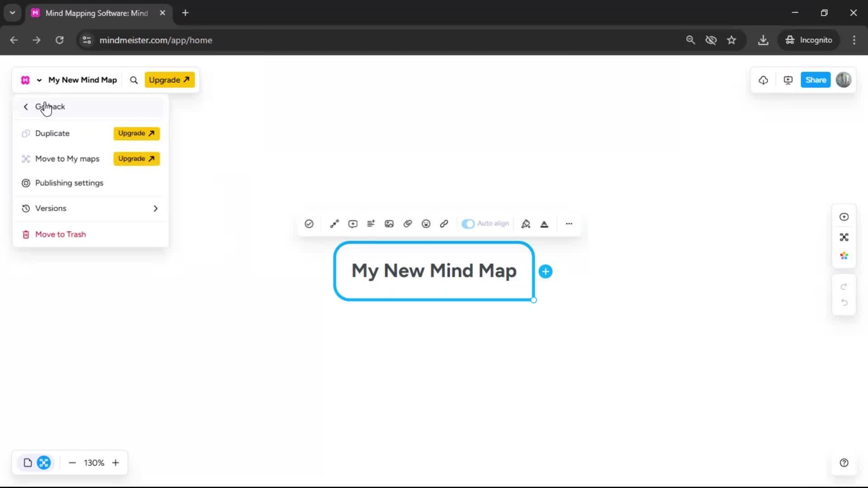Select the Duplicate menu entry

[52, 133]
